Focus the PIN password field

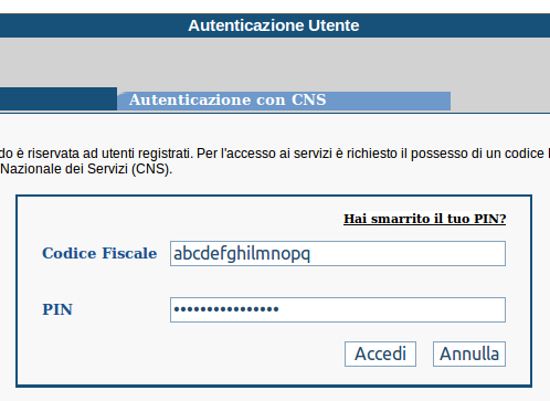338,310
